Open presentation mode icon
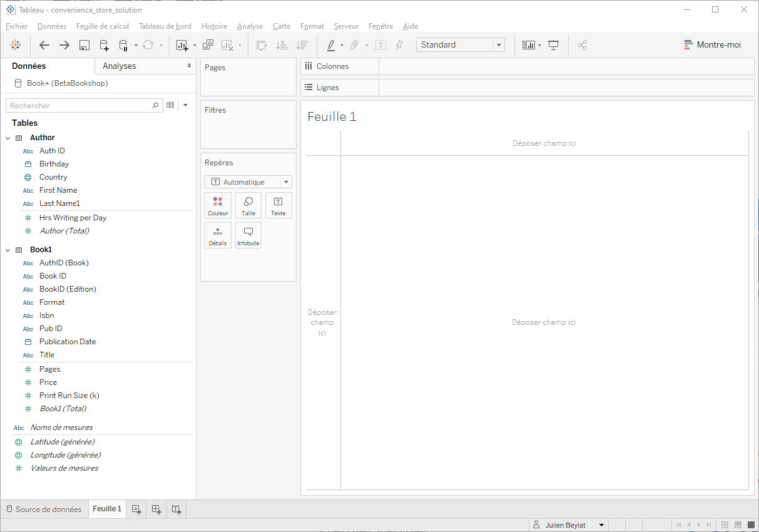 [554, 45]
